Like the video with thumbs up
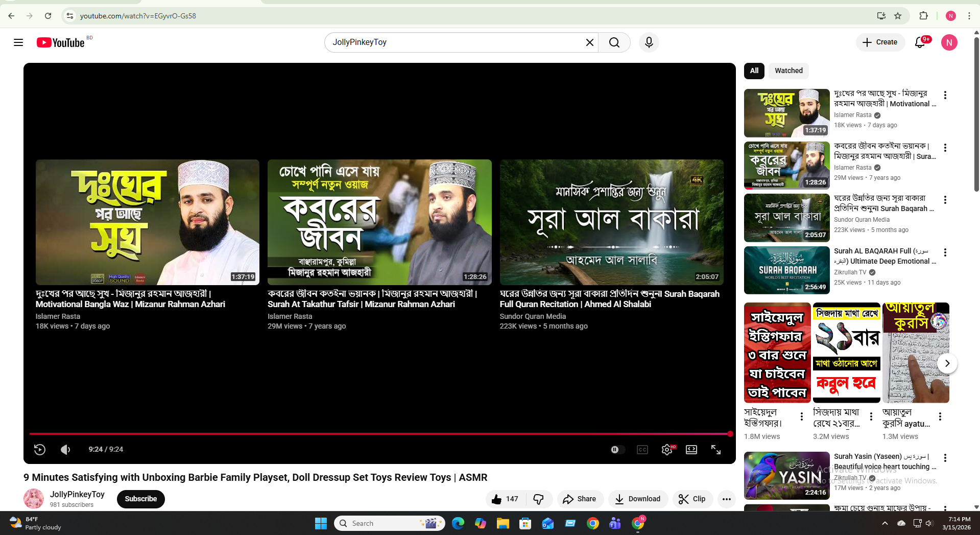 (505, 499)
